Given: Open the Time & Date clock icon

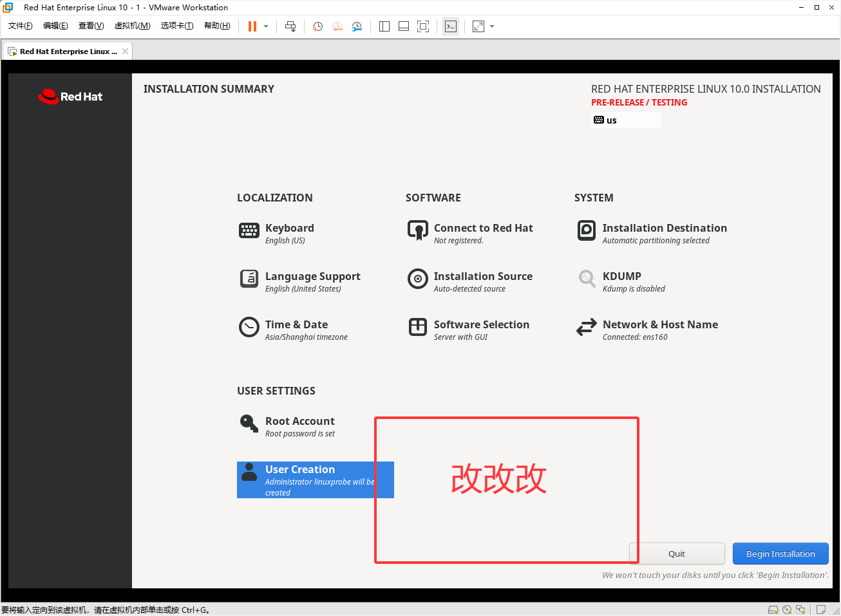Looking at the screenshot, I should pos(249,327).
